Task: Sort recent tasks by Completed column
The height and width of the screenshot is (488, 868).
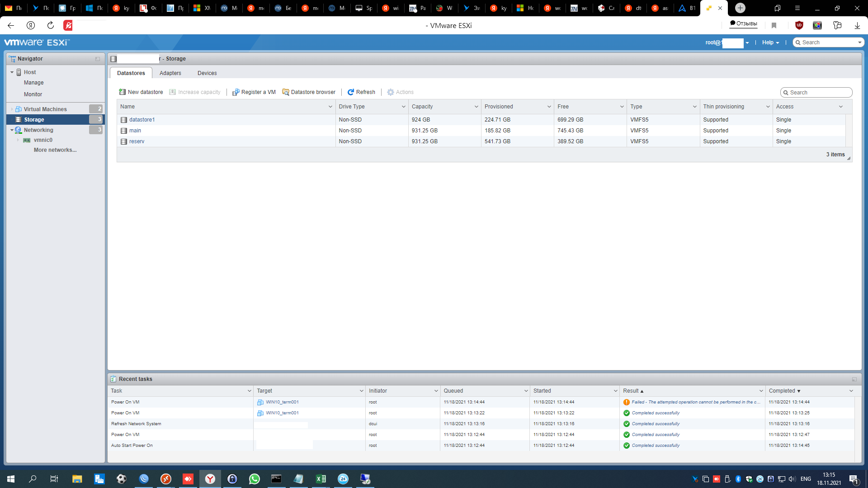Action: pos(784,391)
